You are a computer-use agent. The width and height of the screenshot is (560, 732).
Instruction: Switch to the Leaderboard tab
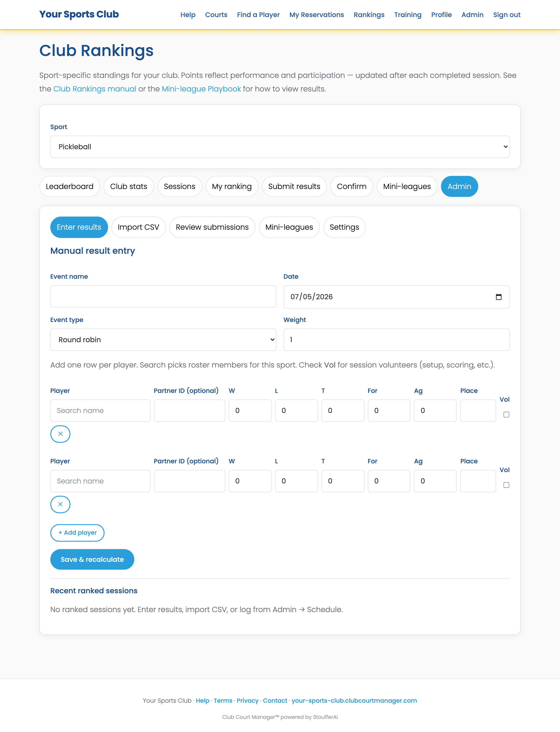[x=70, y=186]
